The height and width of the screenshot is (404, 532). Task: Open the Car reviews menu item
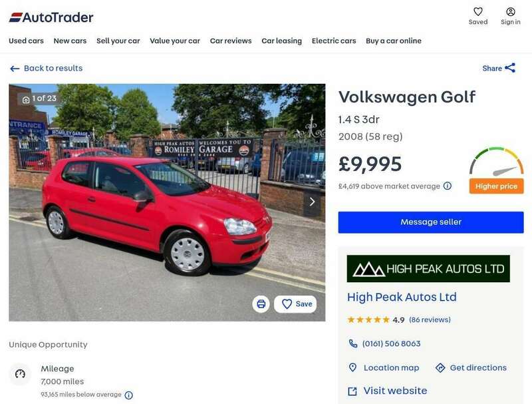coord(231,41)
